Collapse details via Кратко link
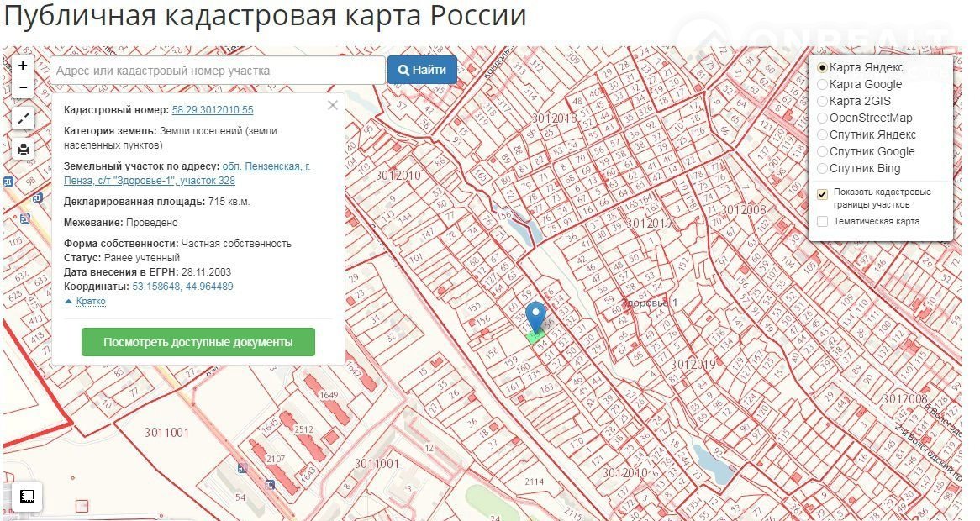The width and height of the screenshot is (980, 521). (x=90, y=301)
